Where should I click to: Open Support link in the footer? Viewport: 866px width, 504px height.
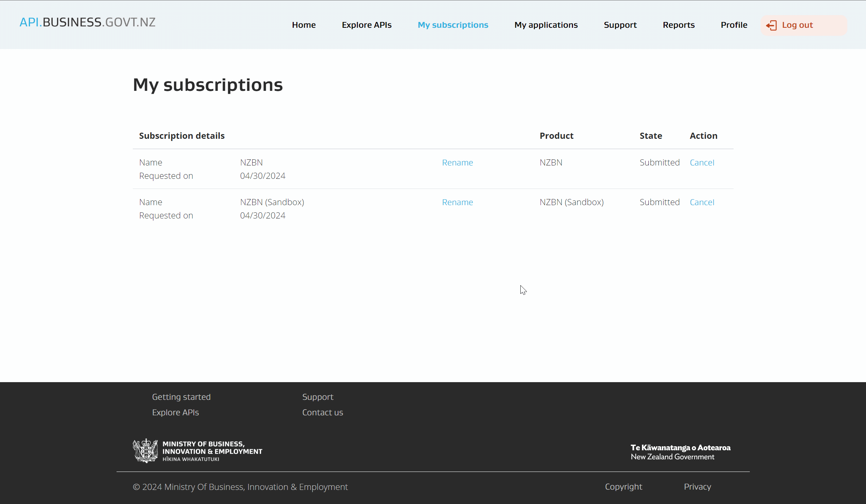pyautogui.click(x=318, y=397)
